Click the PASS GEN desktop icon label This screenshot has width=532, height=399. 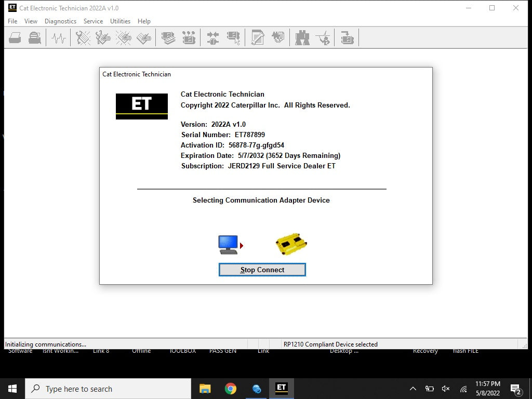[x=223, y=351]
